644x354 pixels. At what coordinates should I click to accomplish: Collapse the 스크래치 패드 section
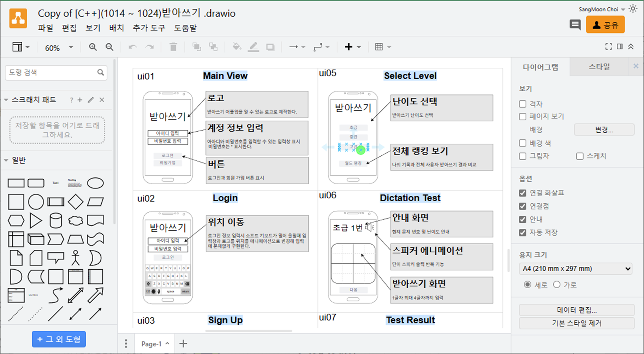pyautogui.click(x=6, y=100)
